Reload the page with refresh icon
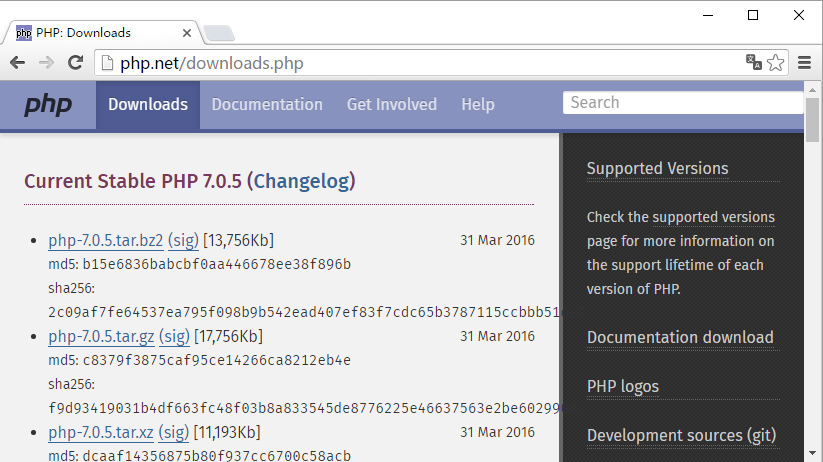The image size is (823, 462). click(x=75, y=63)
